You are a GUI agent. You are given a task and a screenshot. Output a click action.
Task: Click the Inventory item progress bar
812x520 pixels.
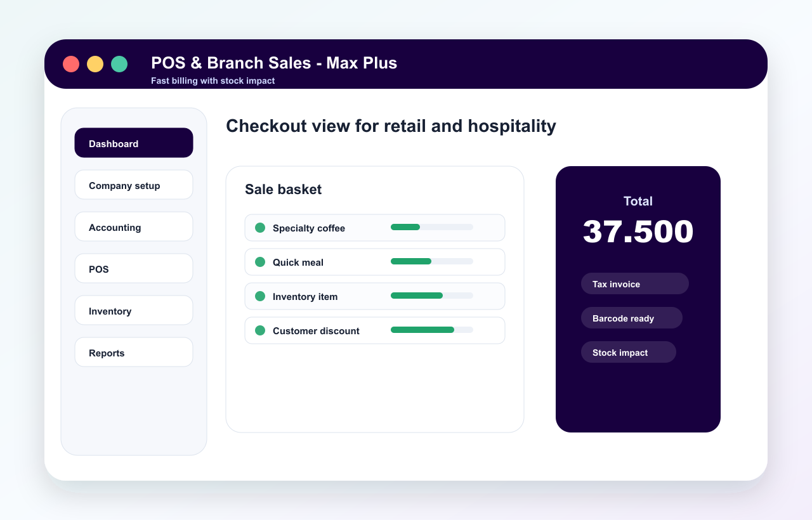point(432,296)
